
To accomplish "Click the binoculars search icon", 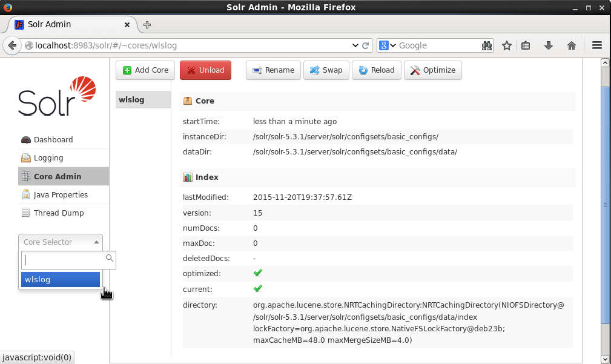I will tap(487, 45).
